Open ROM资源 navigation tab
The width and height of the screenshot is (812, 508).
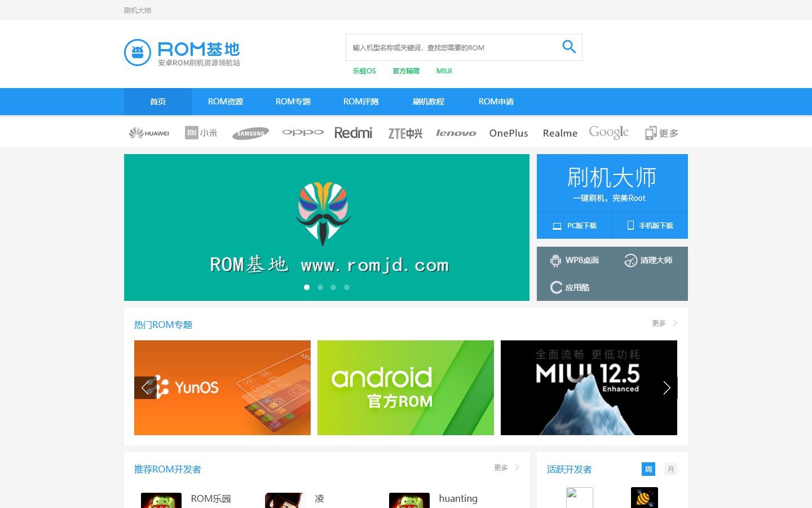[226, 102]
